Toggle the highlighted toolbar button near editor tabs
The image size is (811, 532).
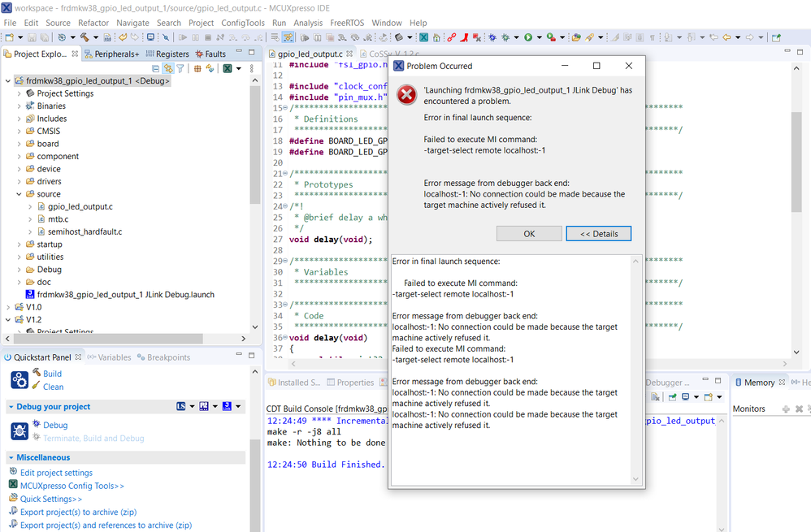click(288, 37)
